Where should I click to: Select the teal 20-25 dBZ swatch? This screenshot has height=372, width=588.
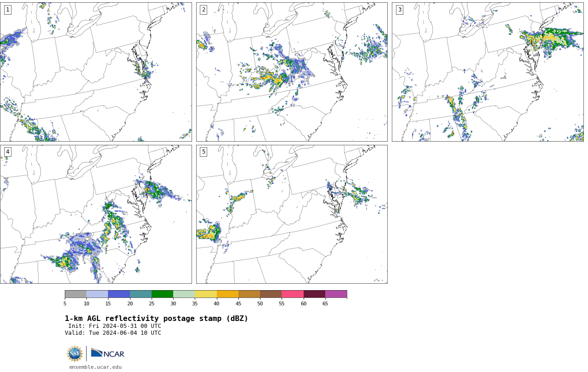pos(141,294)
